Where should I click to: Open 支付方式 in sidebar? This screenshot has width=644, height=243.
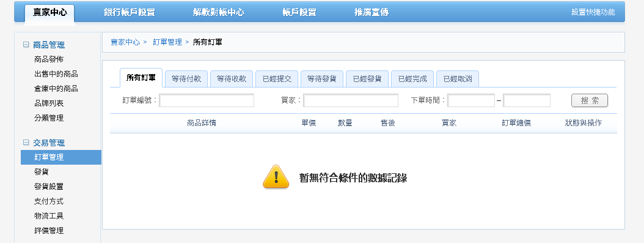pyautogui.click(x=49, y=201)
